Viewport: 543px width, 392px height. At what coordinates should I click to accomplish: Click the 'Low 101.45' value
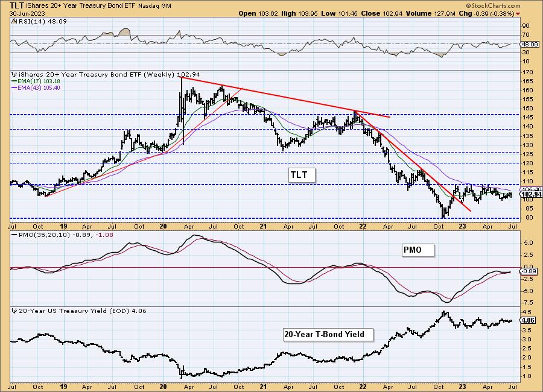tap(339, 13)
